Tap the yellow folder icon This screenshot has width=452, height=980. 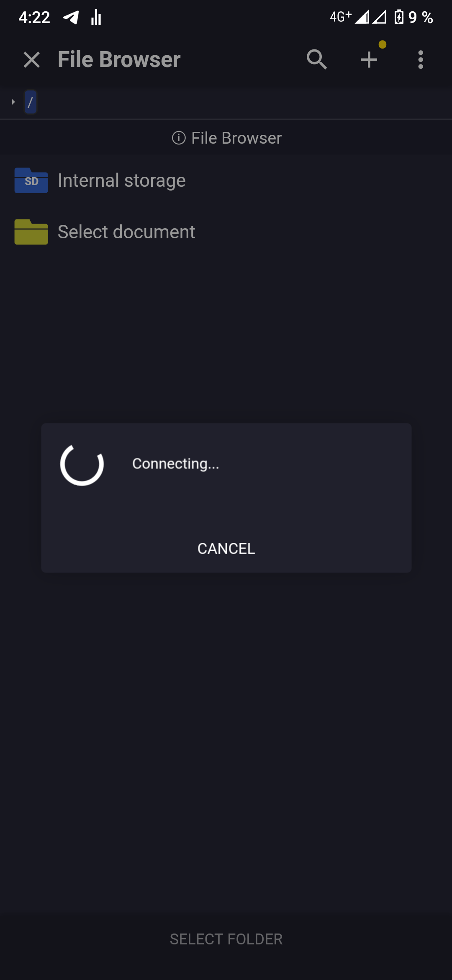pos(31,232)
